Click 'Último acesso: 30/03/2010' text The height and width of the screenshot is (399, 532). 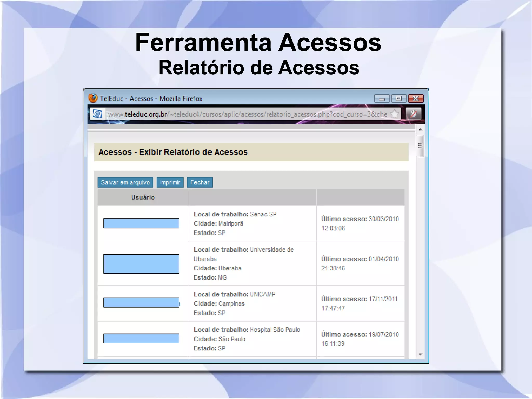coord(360,219)
